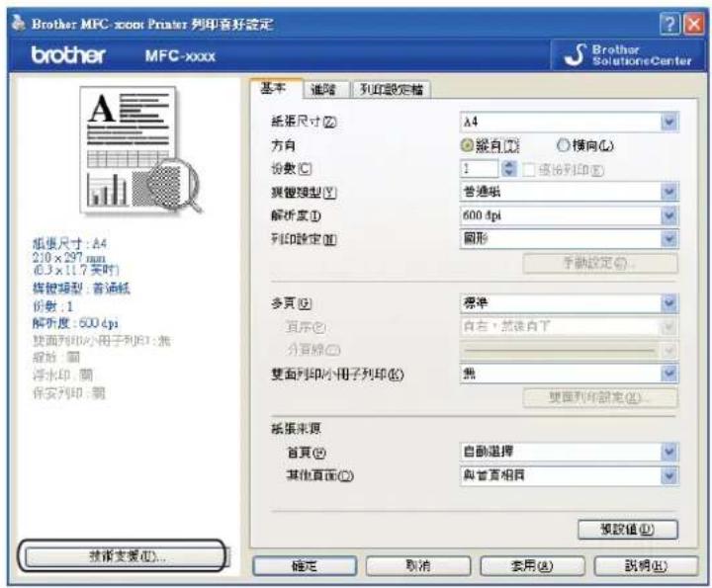Click the 說明 button
The image size is (712, 588).
point(646,566)
